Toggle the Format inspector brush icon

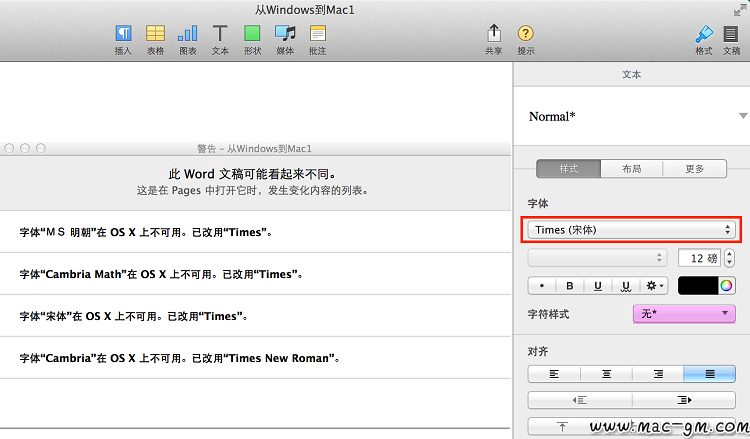(x=704, y=40)
